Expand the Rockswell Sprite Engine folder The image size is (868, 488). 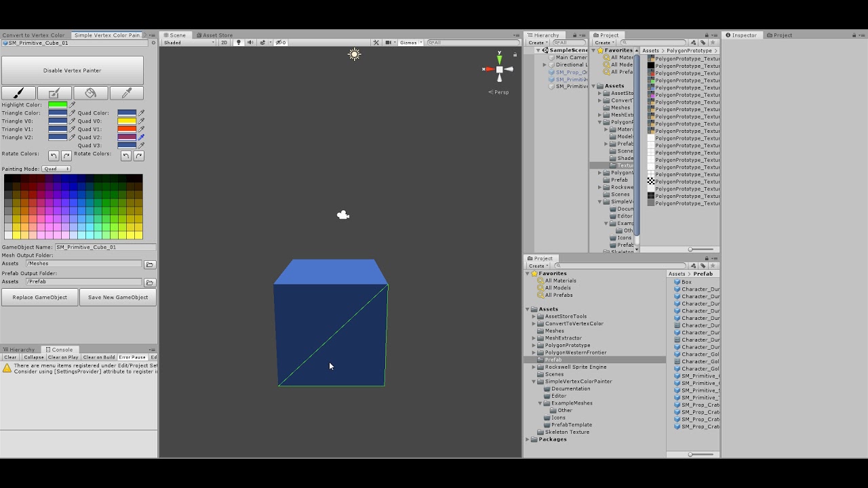click(x=534, y=367)
